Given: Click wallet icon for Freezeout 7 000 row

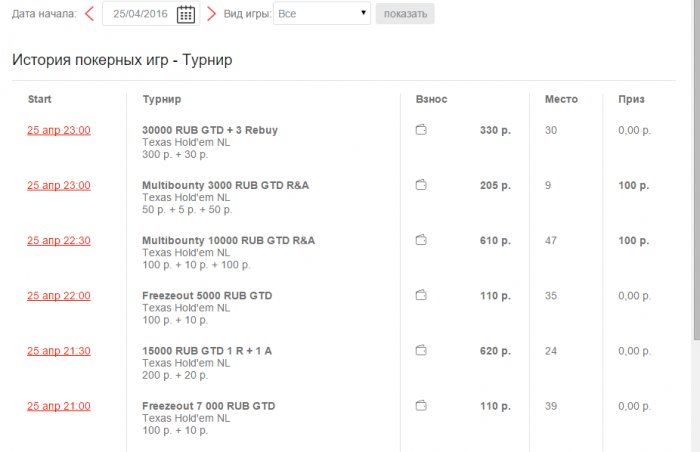Looking at the screenshot, I should pyautogui.click(x=421, y=406).
